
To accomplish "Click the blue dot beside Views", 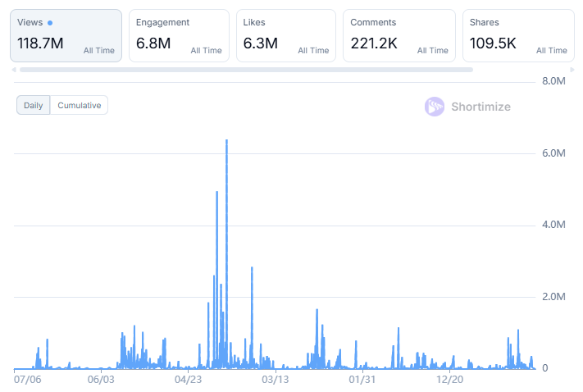I will pyautogui.click(x=50, y=23).
